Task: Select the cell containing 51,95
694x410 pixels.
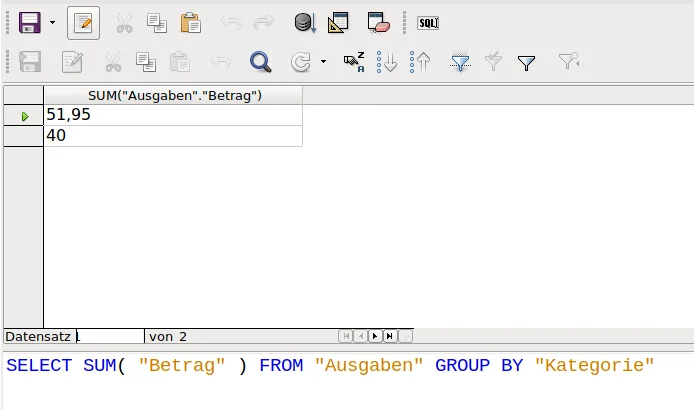Action: (173, 115)
